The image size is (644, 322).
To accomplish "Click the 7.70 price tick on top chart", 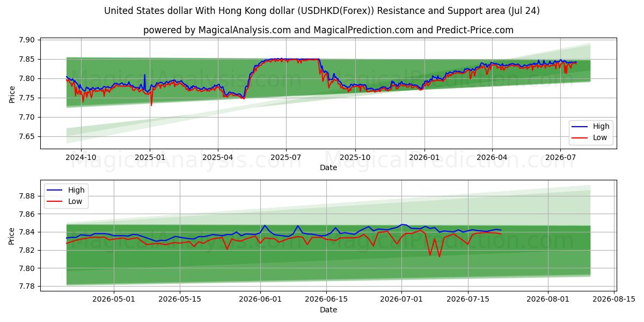I will coord(27,117).
